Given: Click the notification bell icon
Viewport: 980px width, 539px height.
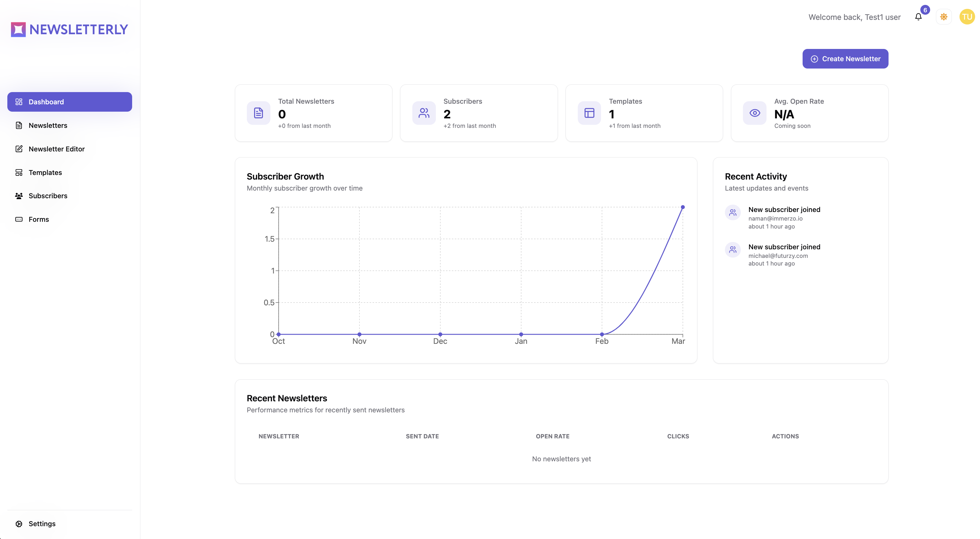Looking at the screenshot, I should pyautogui.click(x=918, y=17).
